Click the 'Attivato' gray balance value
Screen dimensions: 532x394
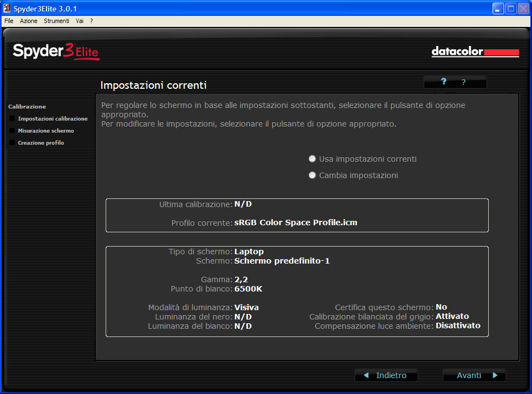click(452, 316)
